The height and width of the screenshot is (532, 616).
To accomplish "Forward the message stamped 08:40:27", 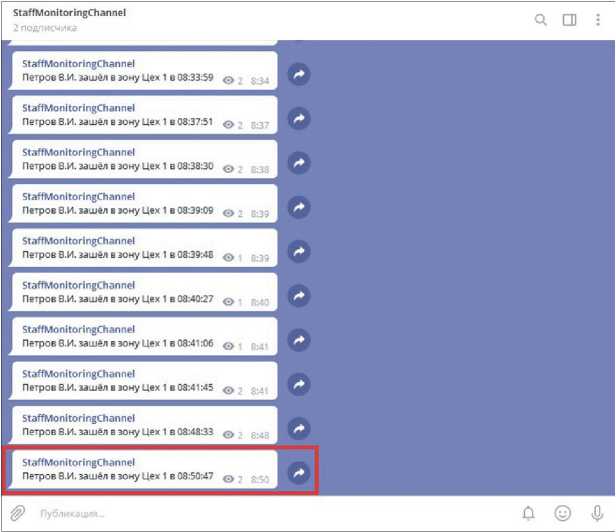I will click(x=299, y=296).
